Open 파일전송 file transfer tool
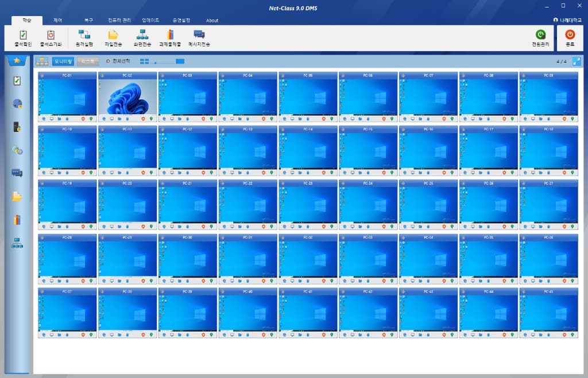Viewport: 588px width, 378px height. pyautogui.click(x=113, y=38)
